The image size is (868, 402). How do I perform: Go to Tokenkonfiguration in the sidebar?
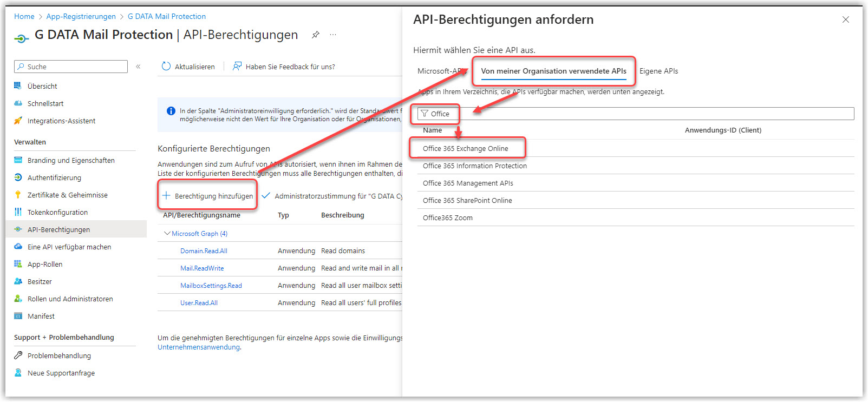pyautogui.click(x=57, y=212)
